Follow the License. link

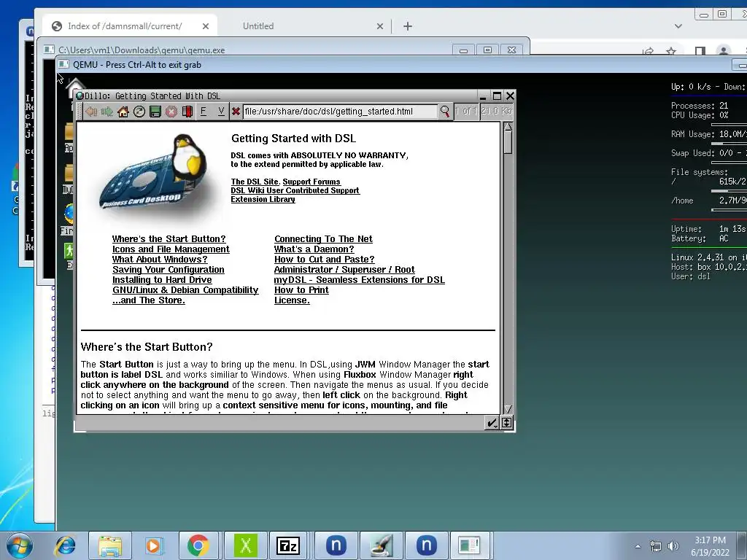click(x=292, y=300)
